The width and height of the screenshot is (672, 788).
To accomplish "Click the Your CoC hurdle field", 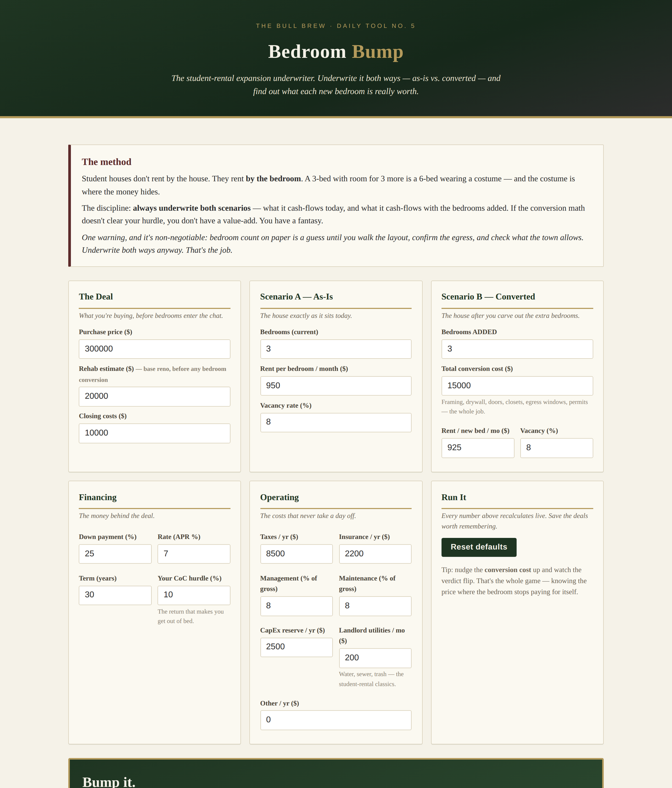I will (x=194, y=595).
